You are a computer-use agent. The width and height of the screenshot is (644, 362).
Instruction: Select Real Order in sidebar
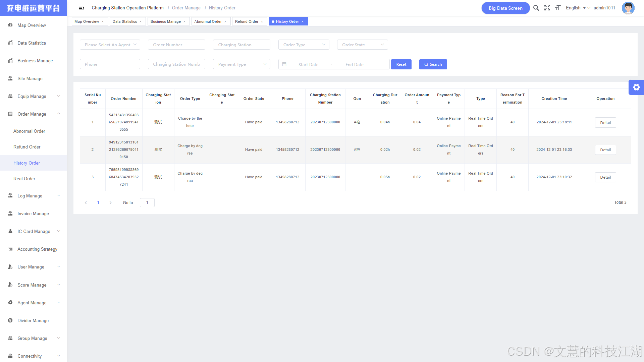[24, 179]
